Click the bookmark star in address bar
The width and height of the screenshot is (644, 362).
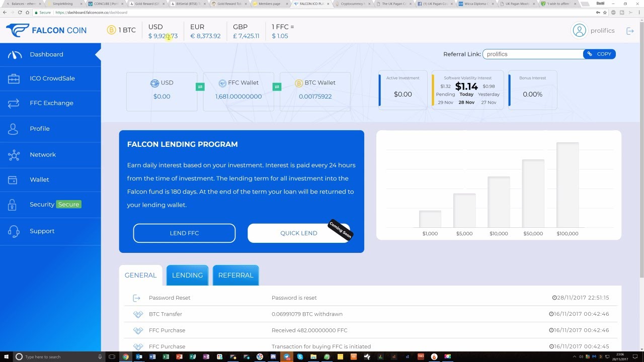point(605,13)
